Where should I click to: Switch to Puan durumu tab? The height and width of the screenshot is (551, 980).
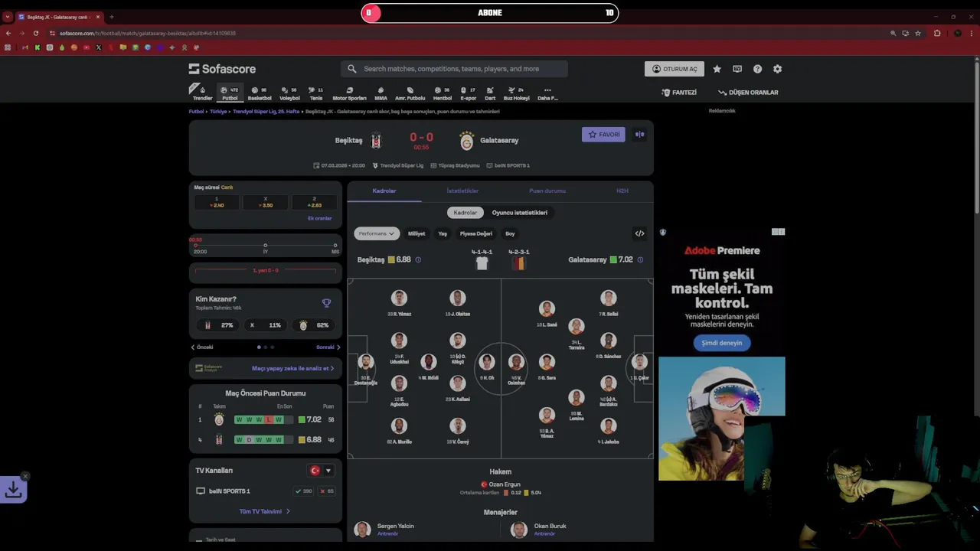[x=547, y=191]
